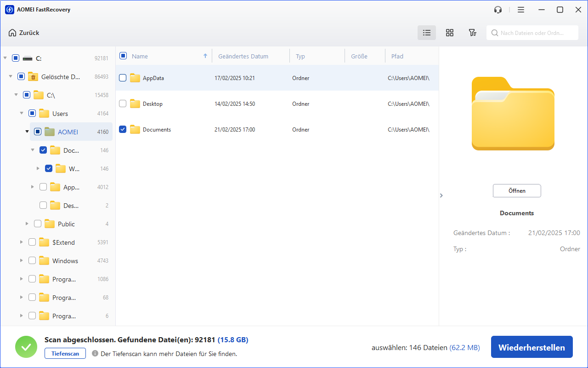Click the headset support icon

[x=498, y=10]
